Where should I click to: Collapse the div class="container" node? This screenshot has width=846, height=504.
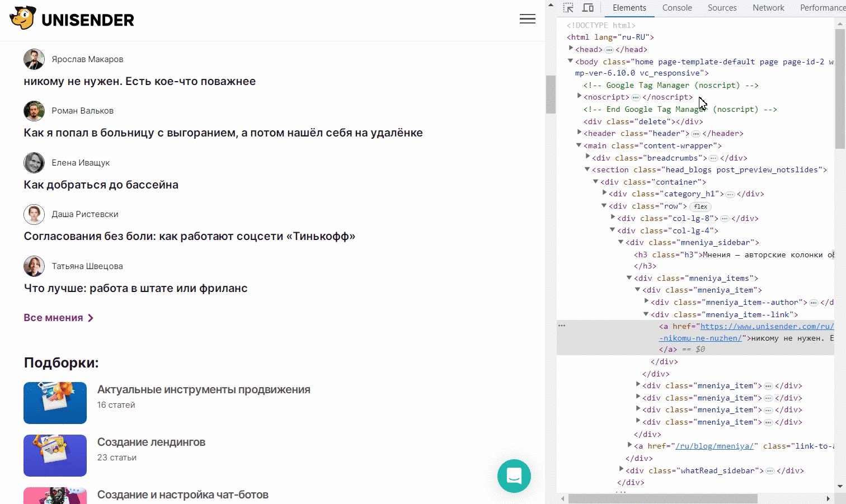point(596,181)
